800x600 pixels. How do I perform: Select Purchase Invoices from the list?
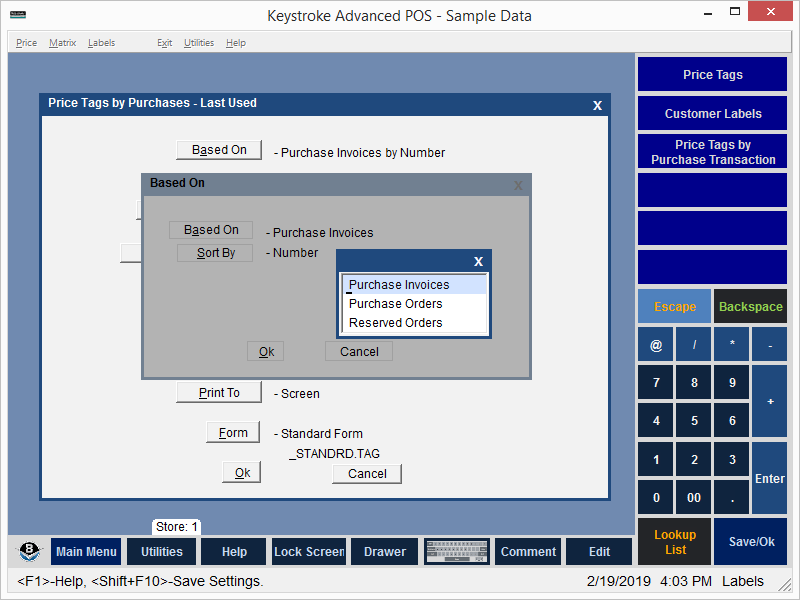(414, 285)
